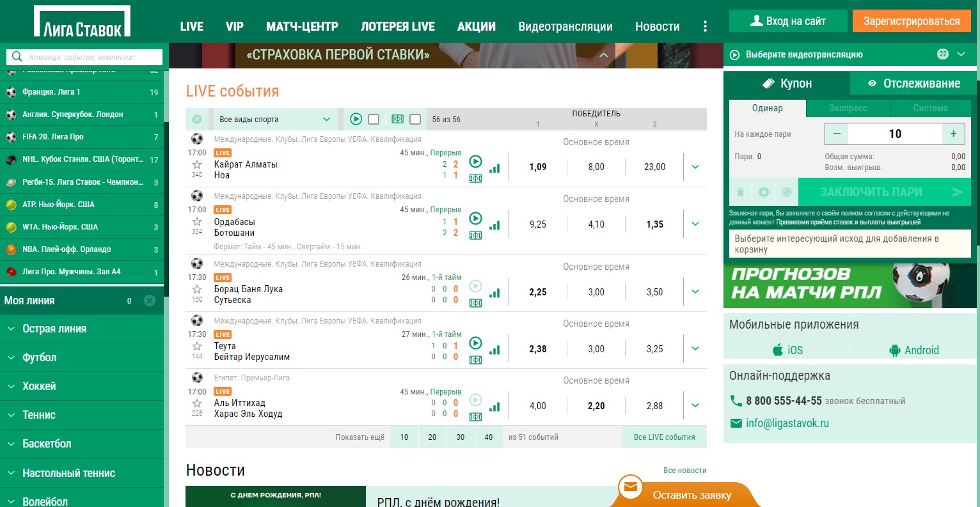
Task: Clear the sport filter with X icon
Action: coord(197,119)
